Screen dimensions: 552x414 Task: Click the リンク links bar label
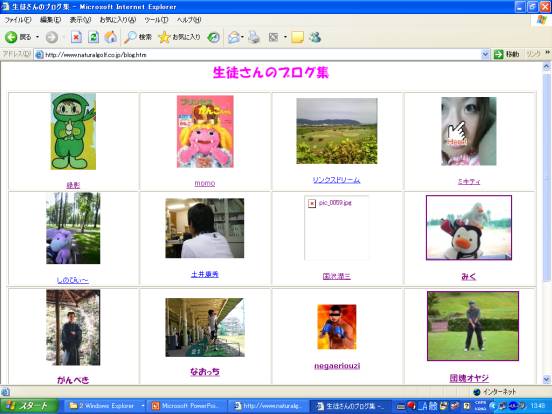[533, 54]
